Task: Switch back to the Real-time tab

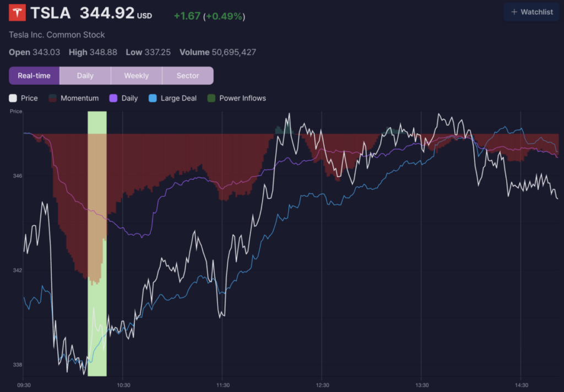Action: click(34, 75)
